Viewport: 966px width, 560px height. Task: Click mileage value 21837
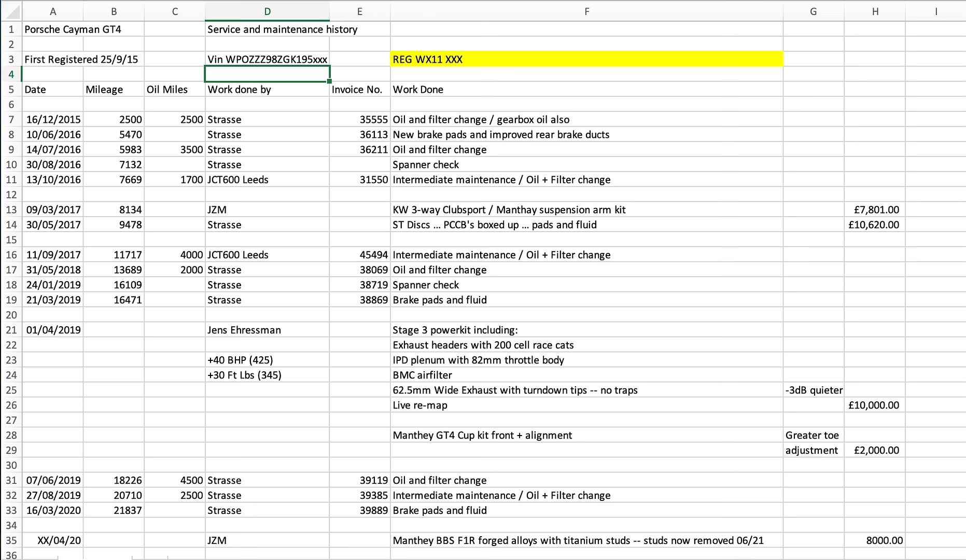pyautogui.click(x=114, y=510)
